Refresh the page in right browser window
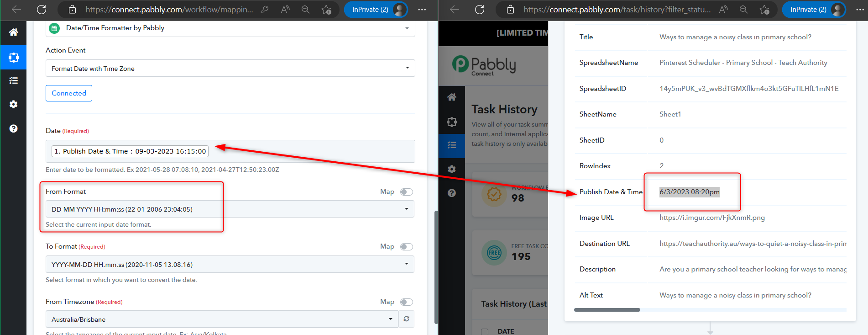The image size is (868, 335). [x=480, y=10]
